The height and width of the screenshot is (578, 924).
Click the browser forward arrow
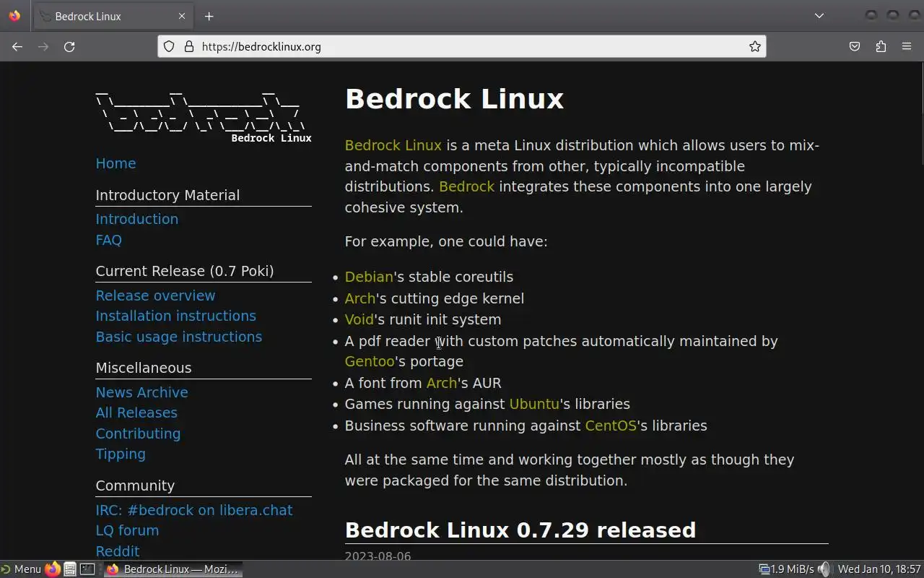(x=43, y=46)
